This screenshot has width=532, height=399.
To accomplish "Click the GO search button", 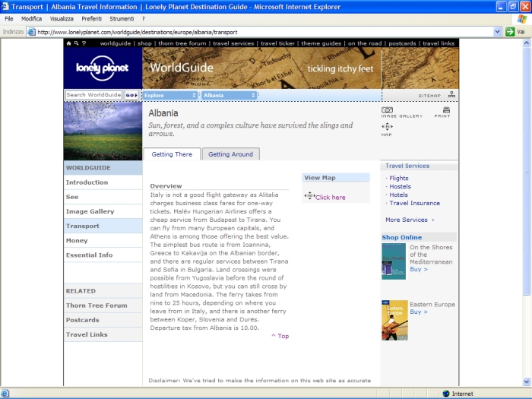I will [x=131, y=95].
